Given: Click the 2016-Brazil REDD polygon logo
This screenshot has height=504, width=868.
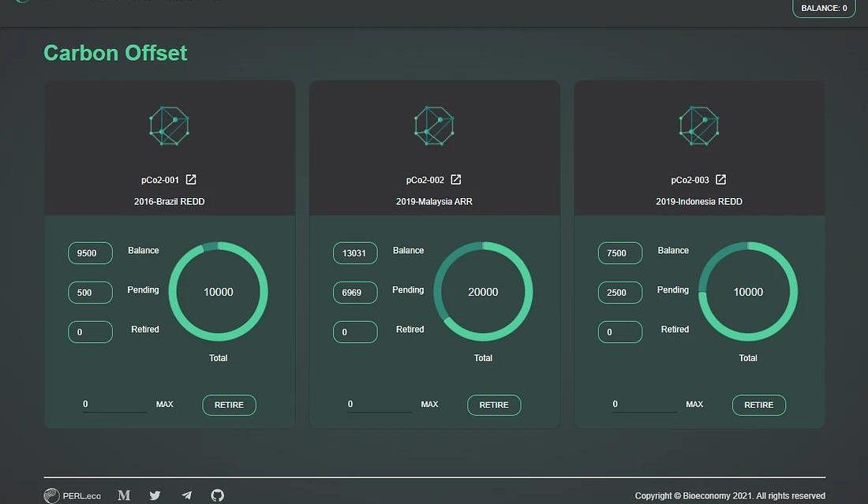Looking at the screenshot, I should pyautogui.click(x=169, y=126).
